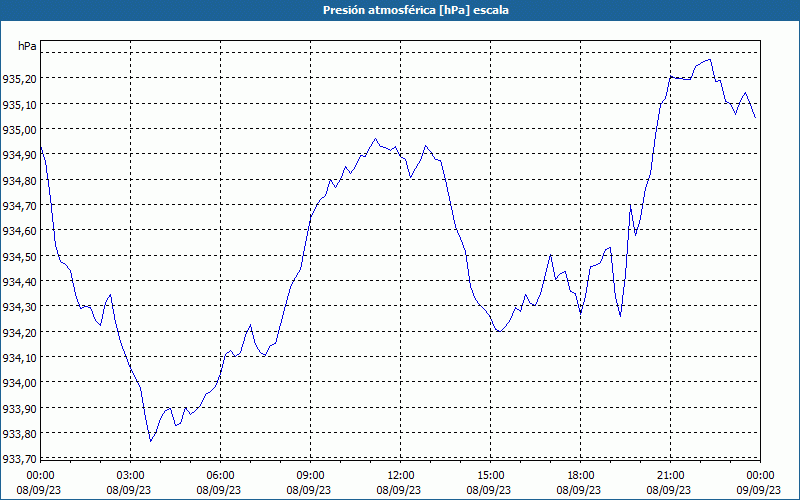Image resolution: width=800 pixels, height=500 pixels.
Task: Click the y-axis value 934,30
Action: (x=19, y=307)
